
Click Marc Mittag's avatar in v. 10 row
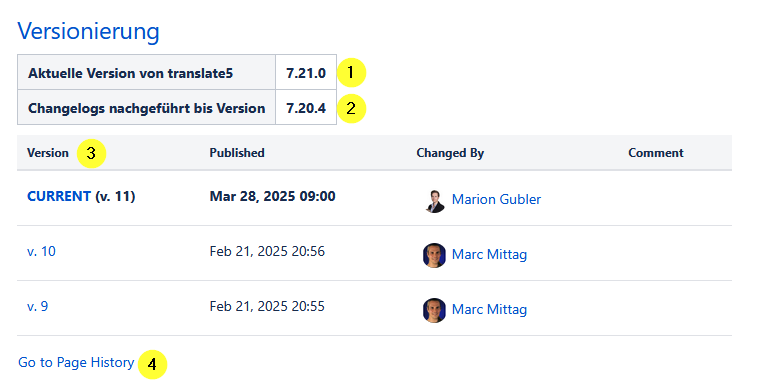coord(435,255)
